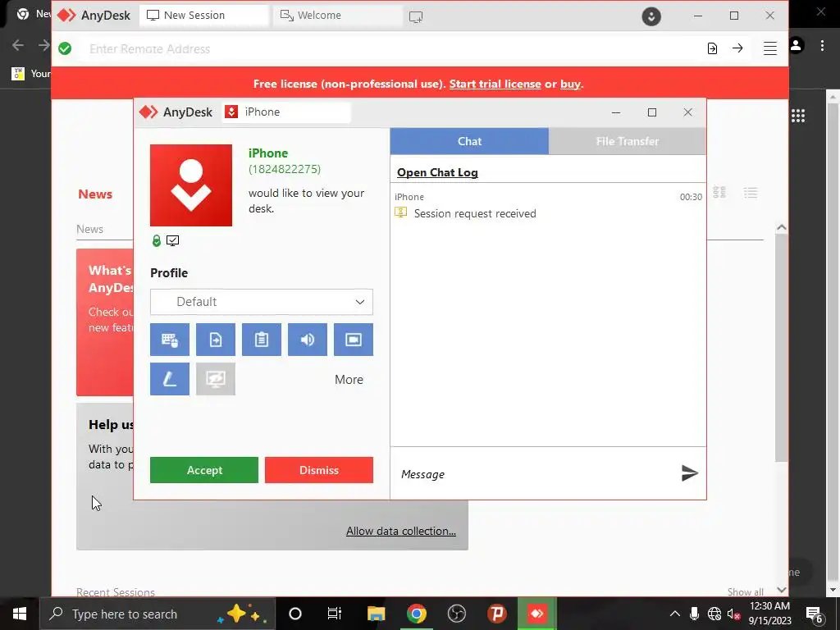Click the green encrypted connection lock icon
Image resolution: width=840 pixels, height=630 pixels.
(x=157, y=240)
